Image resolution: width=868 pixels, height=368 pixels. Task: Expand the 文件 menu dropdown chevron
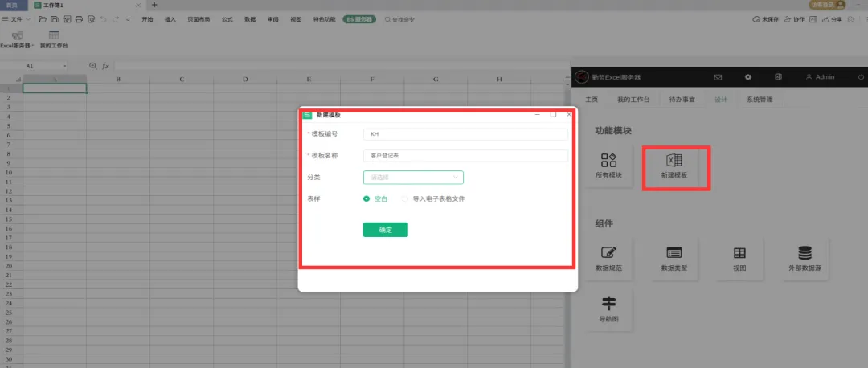click(28, 19)
